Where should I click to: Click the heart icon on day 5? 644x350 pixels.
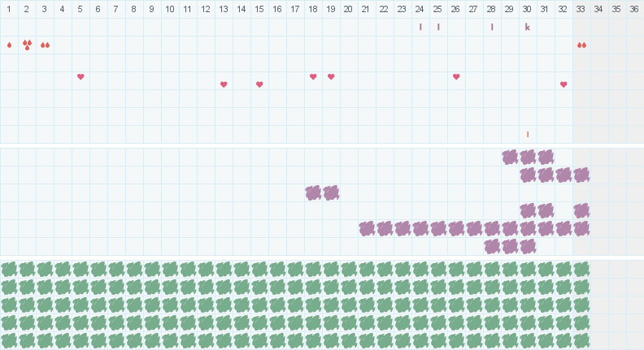coord(80,76)
